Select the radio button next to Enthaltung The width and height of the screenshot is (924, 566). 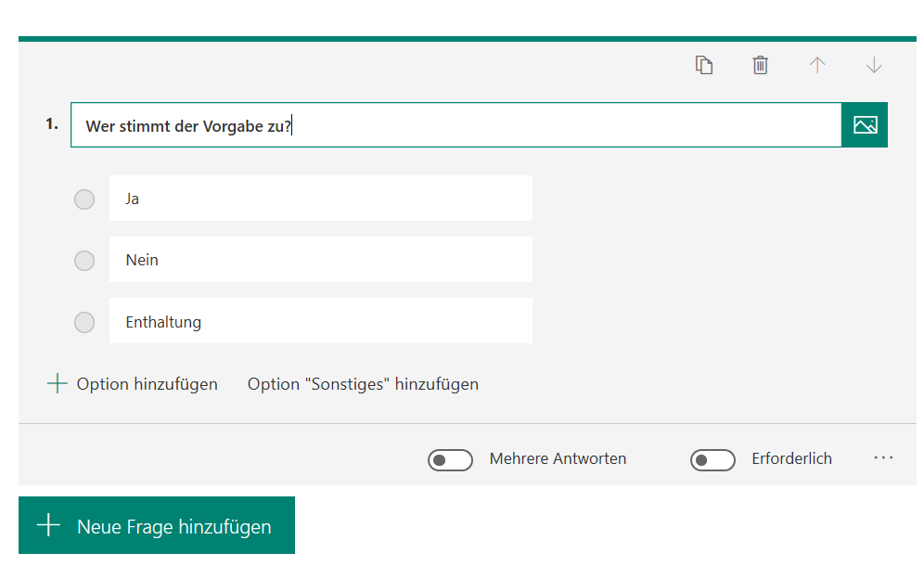coord(84,323)
